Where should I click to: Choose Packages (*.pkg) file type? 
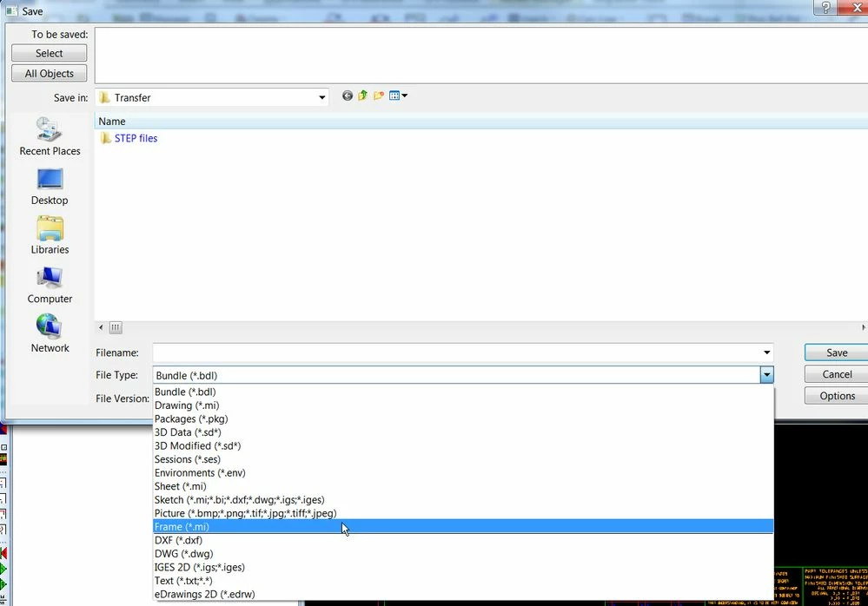point(463,419)
